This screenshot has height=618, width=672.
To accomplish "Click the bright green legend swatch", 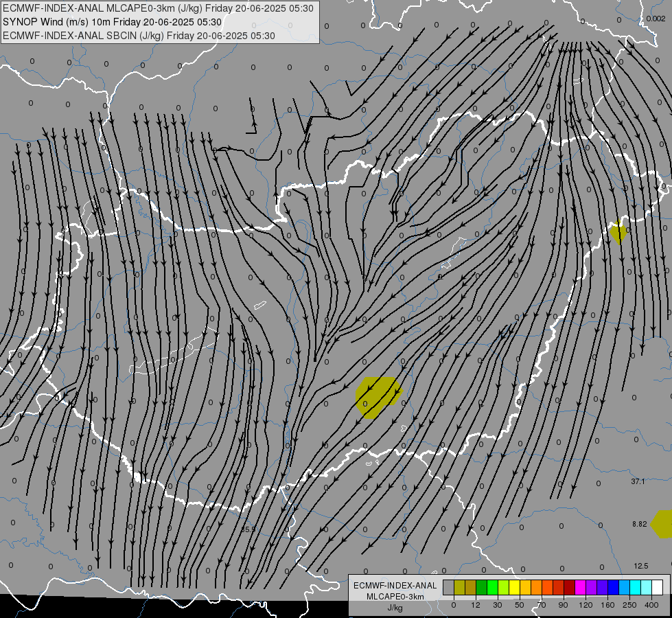I will 492,588.
